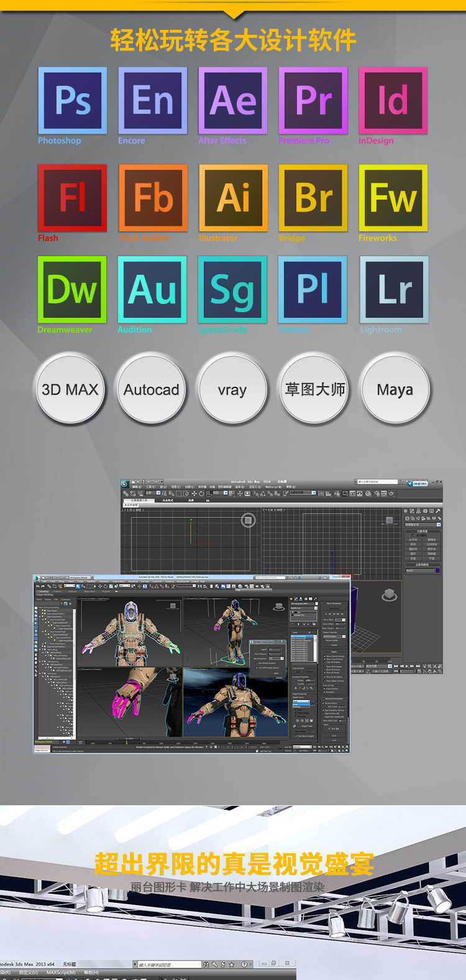Click the Flash Fl icon
The height and width of the screenshot is (980, 466).
tap(72, 198)
